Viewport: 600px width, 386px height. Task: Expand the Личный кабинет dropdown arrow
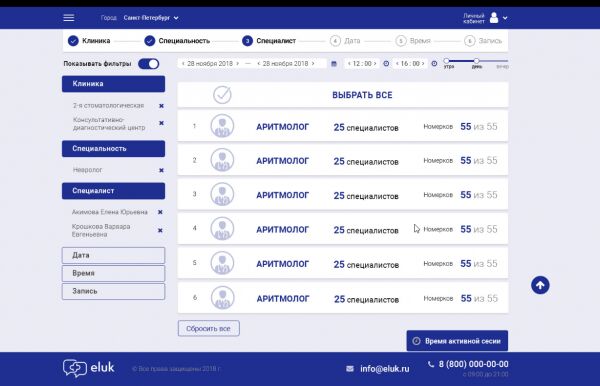[x=505, y=18]
